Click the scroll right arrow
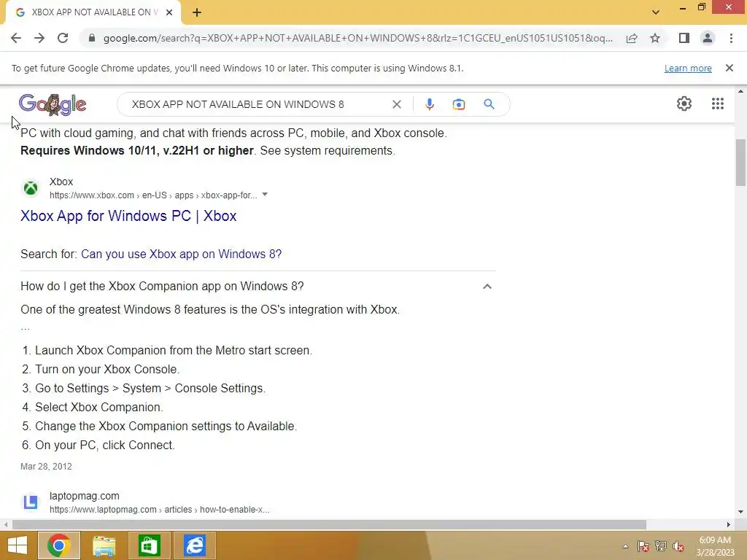This screenshot has height=560, width=747. point(729,525)
